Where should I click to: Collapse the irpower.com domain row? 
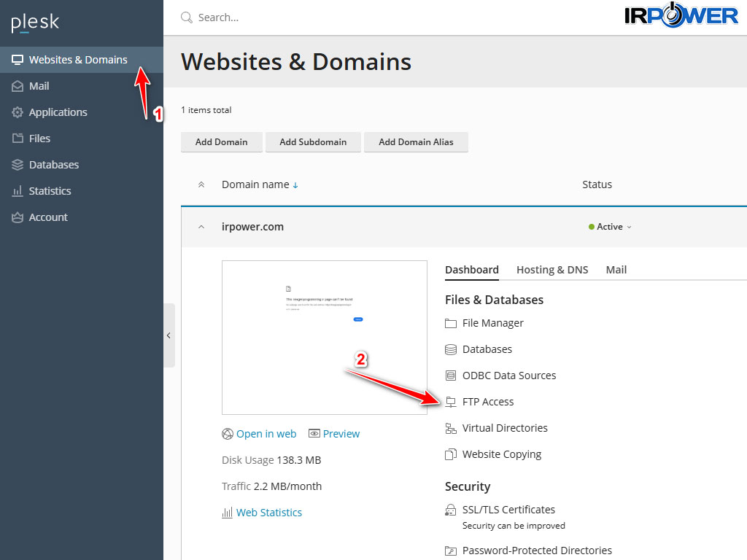pos(201,227)
